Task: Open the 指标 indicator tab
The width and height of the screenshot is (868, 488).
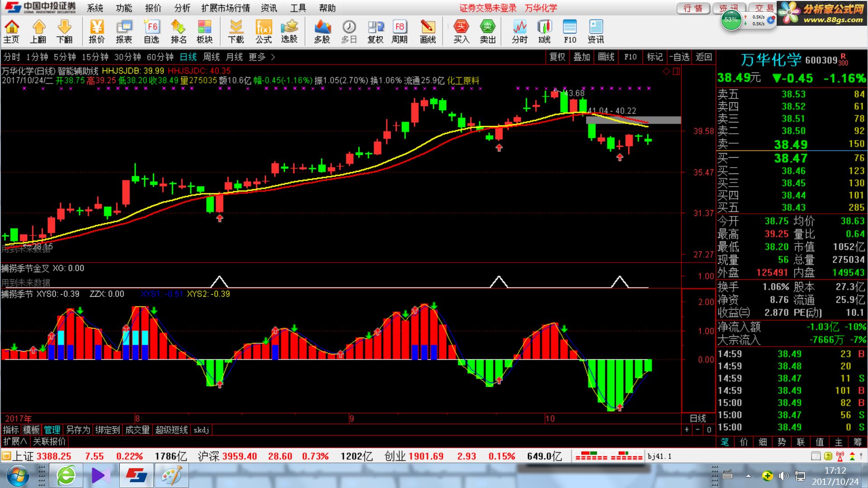Action: point(11,430)
